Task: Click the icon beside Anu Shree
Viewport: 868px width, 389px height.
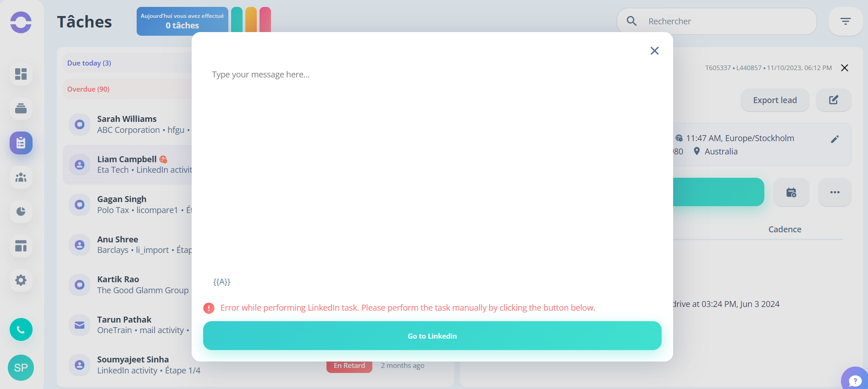Action: click(x=80, y=245)
